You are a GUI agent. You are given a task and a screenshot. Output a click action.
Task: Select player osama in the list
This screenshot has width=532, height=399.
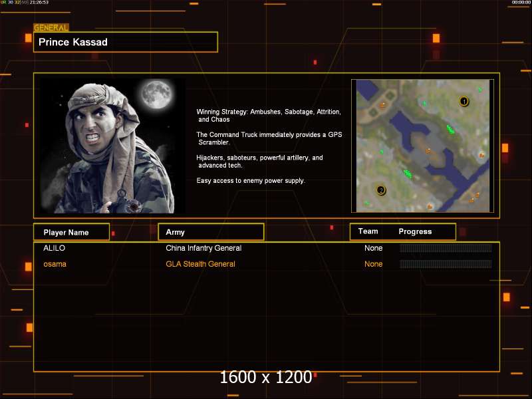pyautogui.click(x=55, y=264)
